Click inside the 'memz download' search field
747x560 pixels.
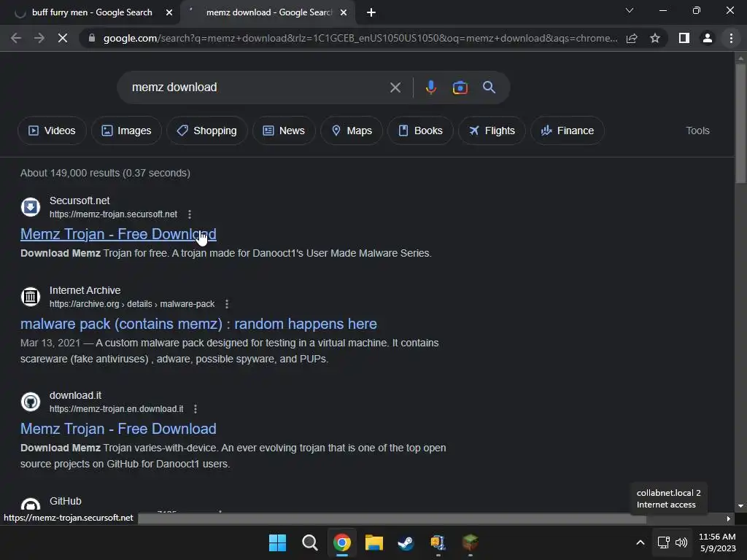(x=258, y=87)
